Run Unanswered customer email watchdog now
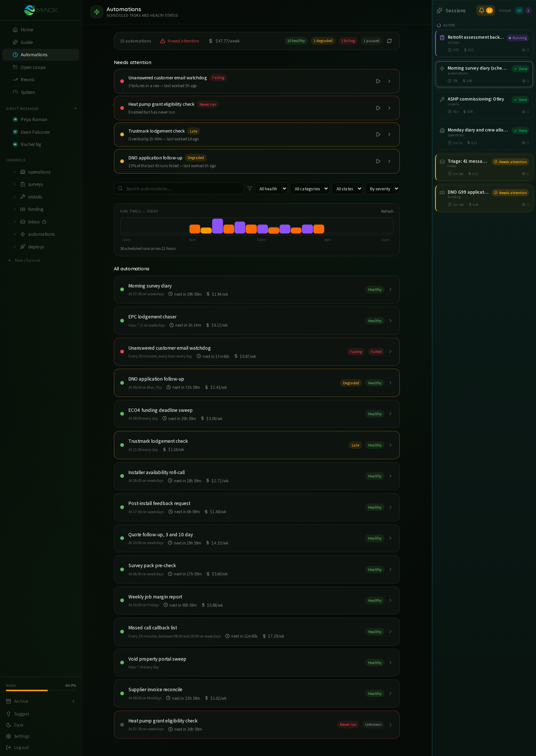The height and width of the screenshot is (756, 536). tap(378, 81)
